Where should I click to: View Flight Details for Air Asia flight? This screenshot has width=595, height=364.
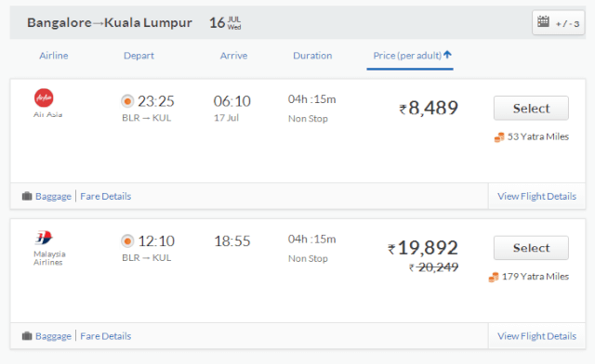click(536, 197)
